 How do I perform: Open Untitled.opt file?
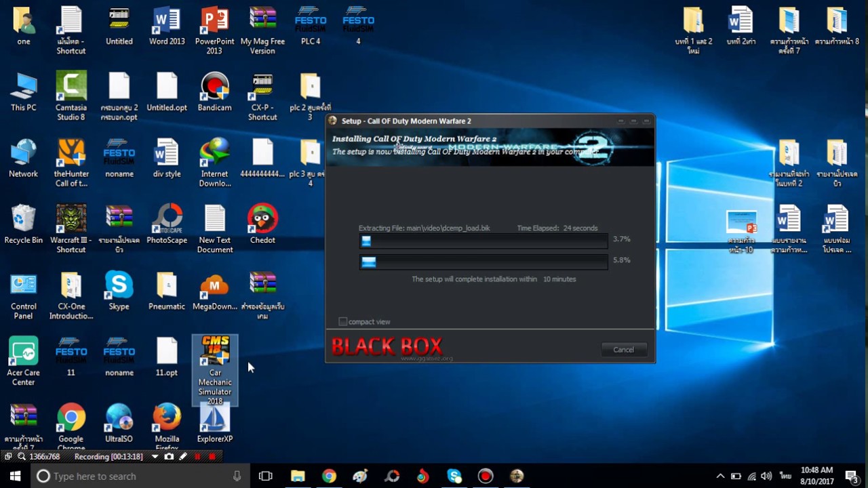coord(167,92)
